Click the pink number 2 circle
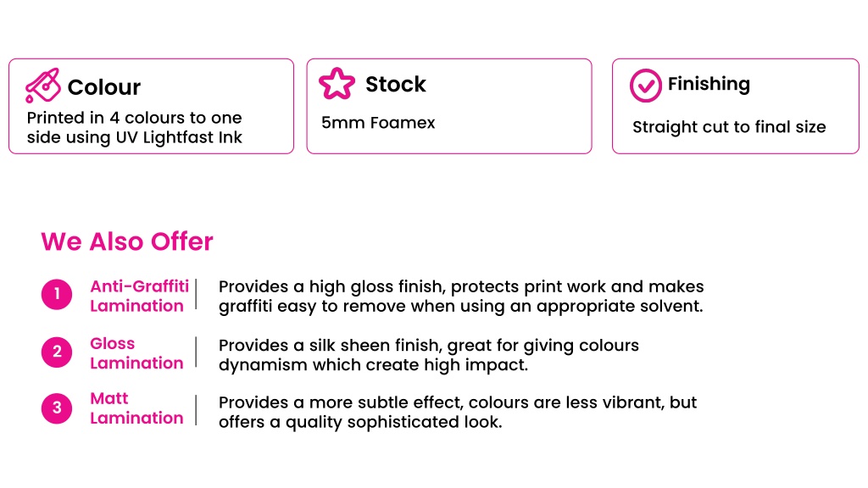 [57, 352]
